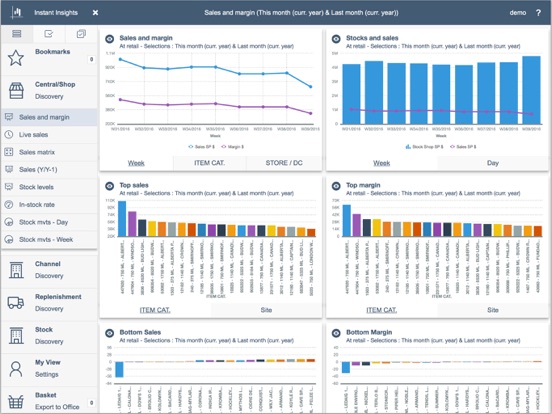This screenshot has width=552, height=414.
Task: Open Replenishment truck icon
Action: click(x=16, y=303)
